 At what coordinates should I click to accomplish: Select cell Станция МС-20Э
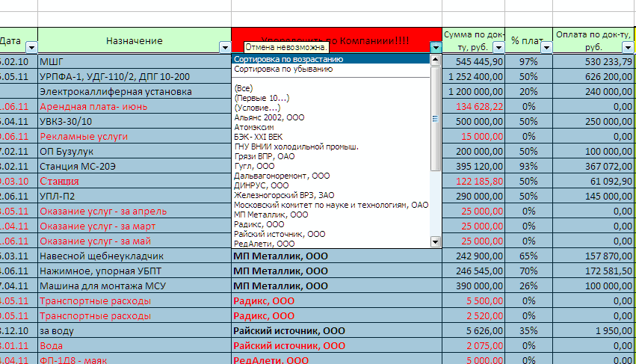tap(135, 167)
